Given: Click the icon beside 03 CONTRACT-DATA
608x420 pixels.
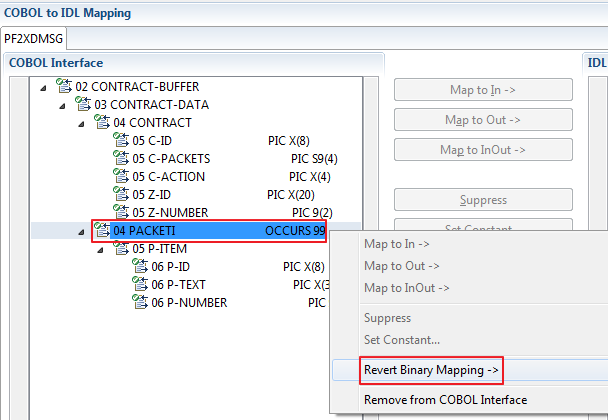Looking at the screenshot, I should point(83,104).
